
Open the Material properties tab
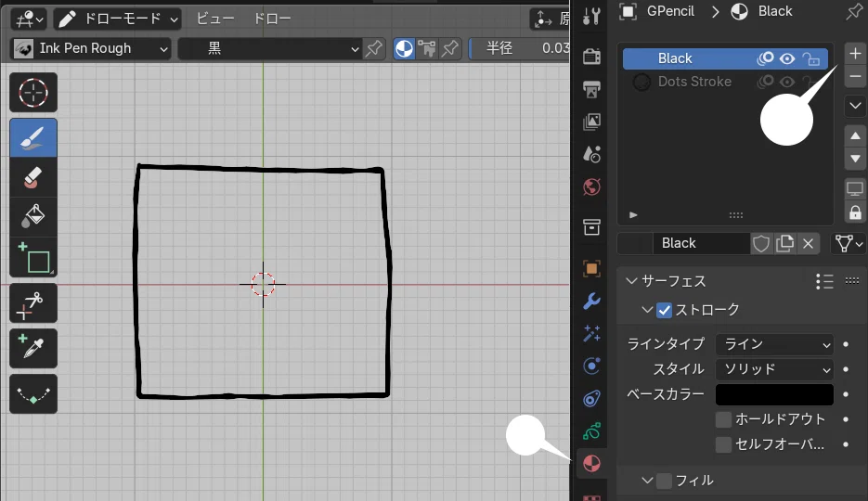591,463
